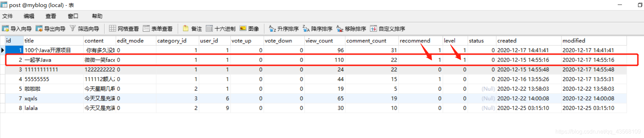The height and width of the screenshot is (138, 644).
Task: Remove sort (移除排序)
Action: (x=351, y=29)
